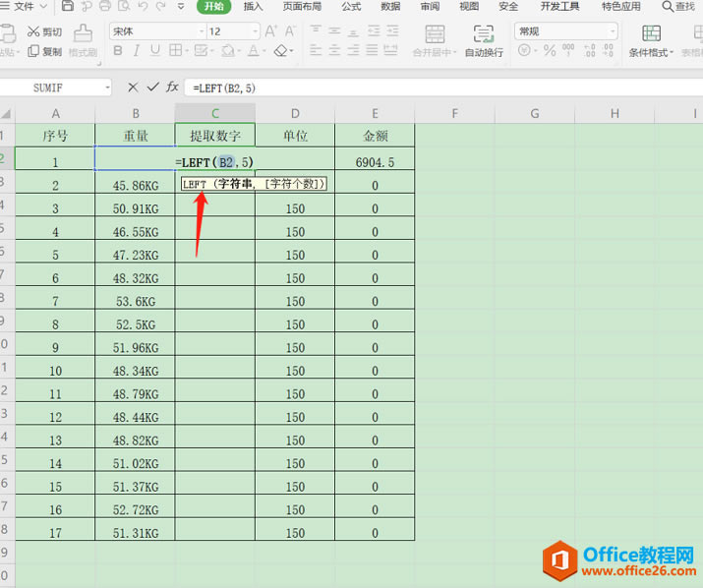Switch to the 审阅 (Review) tab

(430, 6)
